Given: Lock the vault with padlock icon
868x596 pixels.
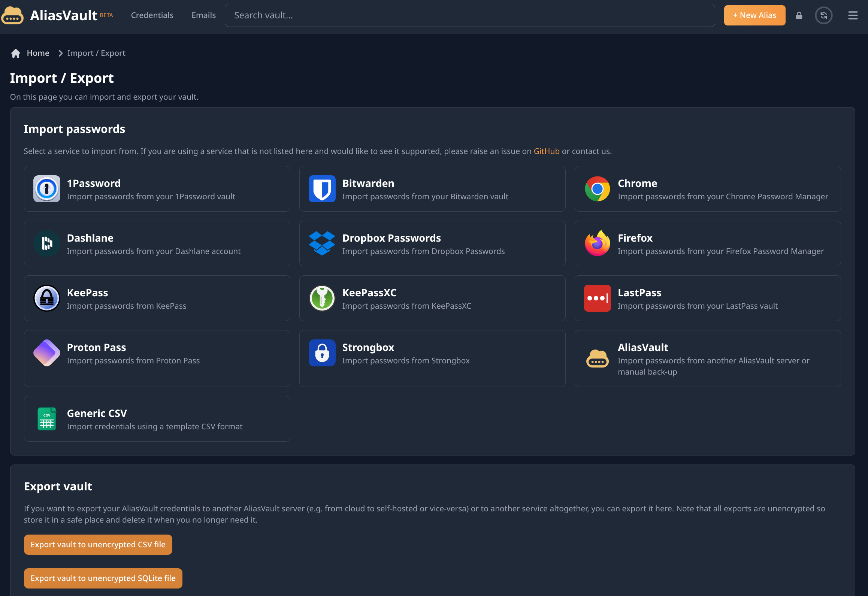Looking at the screenshot, I should coord(799,15).
